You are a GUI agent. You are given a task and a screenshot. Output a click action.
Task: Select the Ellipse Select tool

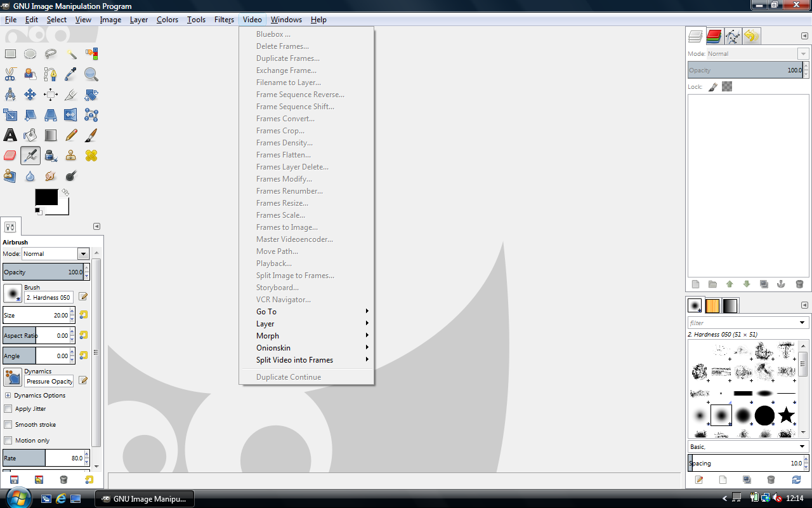(30, 54)
